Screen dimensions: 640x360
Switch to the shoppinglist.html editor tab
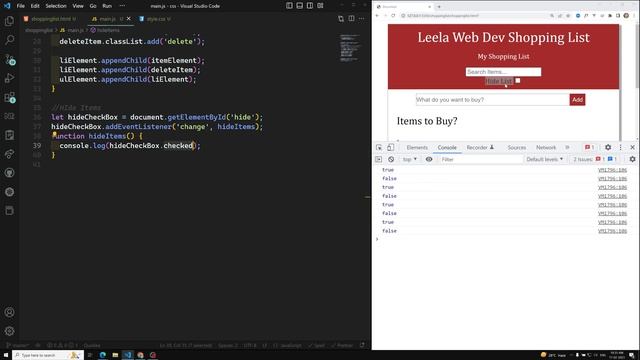coord(50,19)
